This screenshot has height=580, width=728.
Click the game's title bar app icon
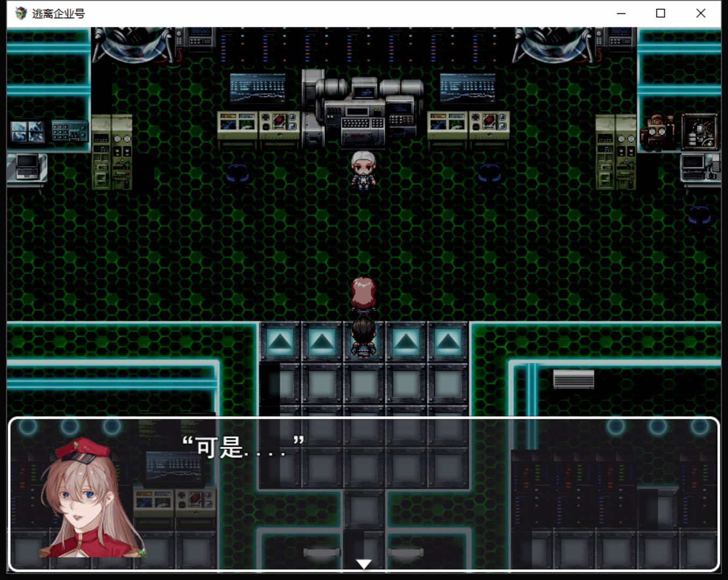click(x=21, y=13)
